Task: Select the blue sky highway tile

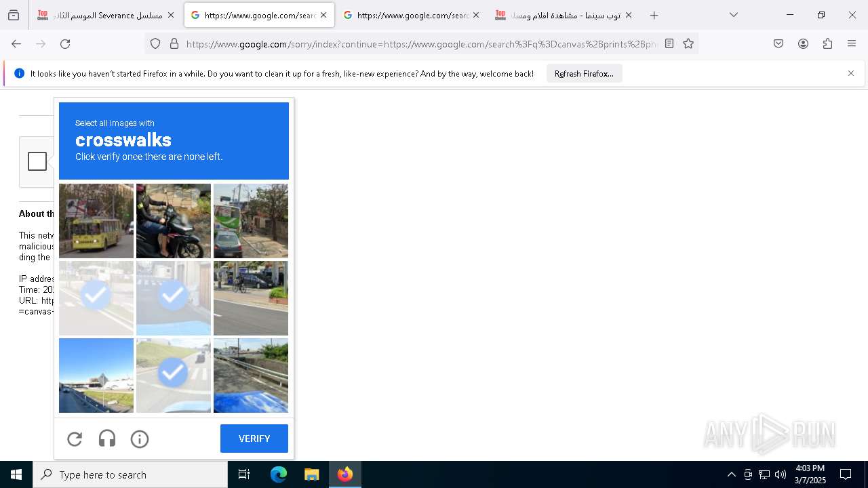Action: (x=96, y=375)
